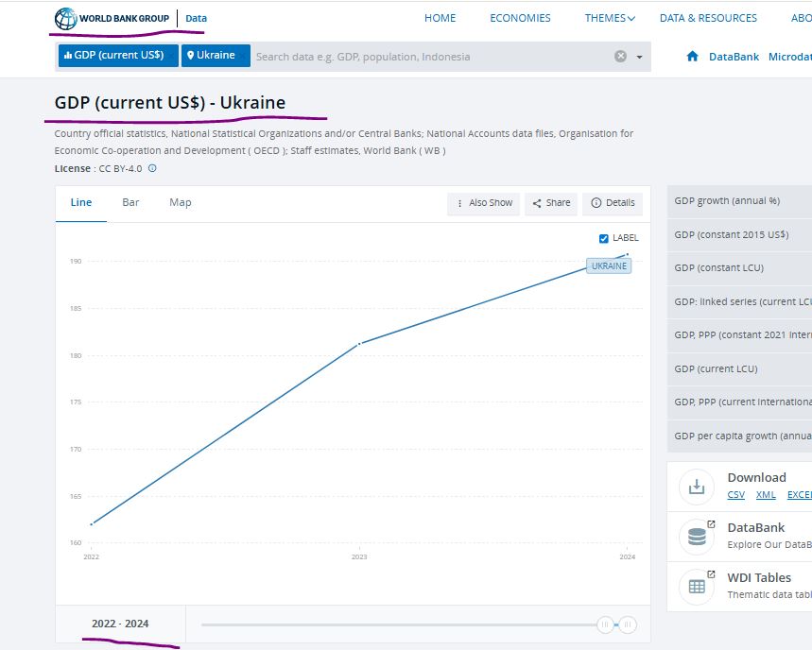Open ECONOMIES navigation item

coord(520,18)
